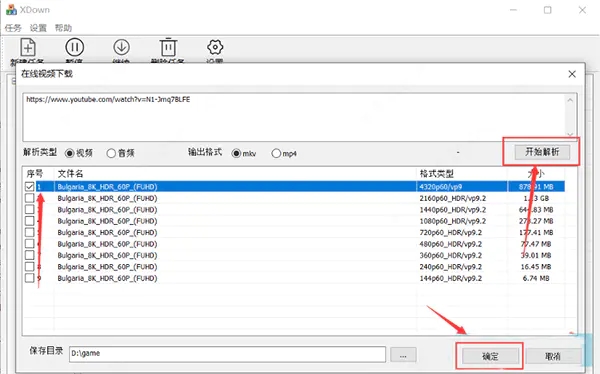
Task: Maximize the XDown main window
Action: (x=548, y=10)
